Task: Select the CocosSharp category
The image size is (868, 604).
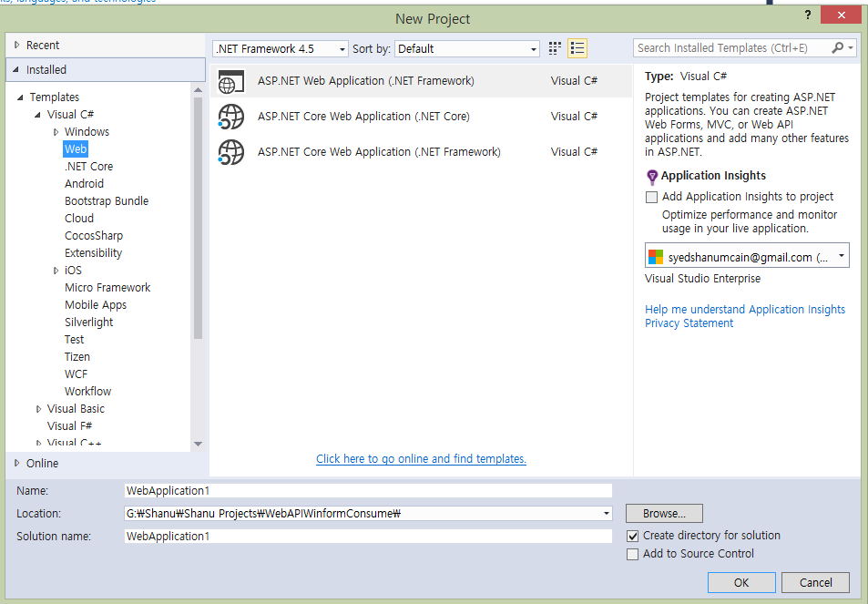Action: tap(94, 235)
